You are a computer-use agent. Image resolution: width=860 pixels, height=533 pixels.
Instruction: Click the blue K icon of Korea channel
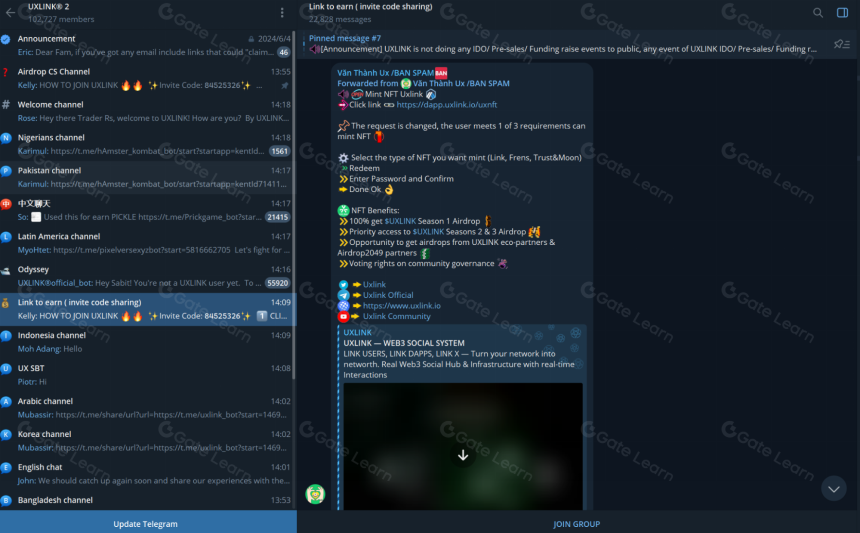tap(6, 434)
